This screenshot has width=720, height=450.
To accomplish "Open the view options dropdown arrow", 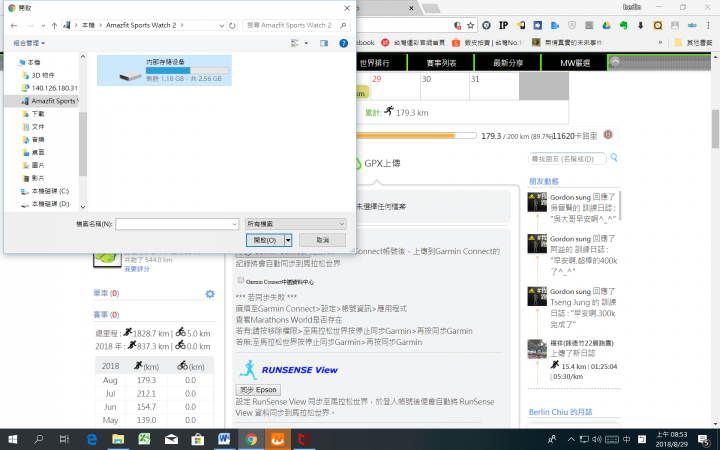I will click(306, 43).
